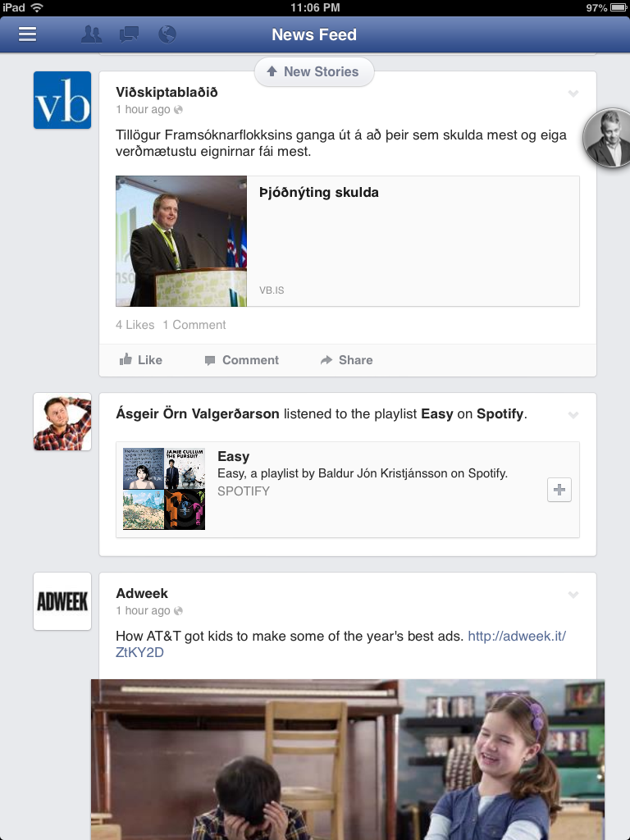Expand Adweek post options chevron

[573, 595]
